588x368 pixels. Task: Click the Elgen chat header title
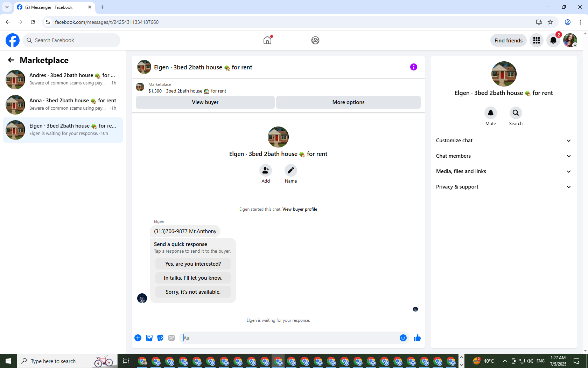pos(203,67)
